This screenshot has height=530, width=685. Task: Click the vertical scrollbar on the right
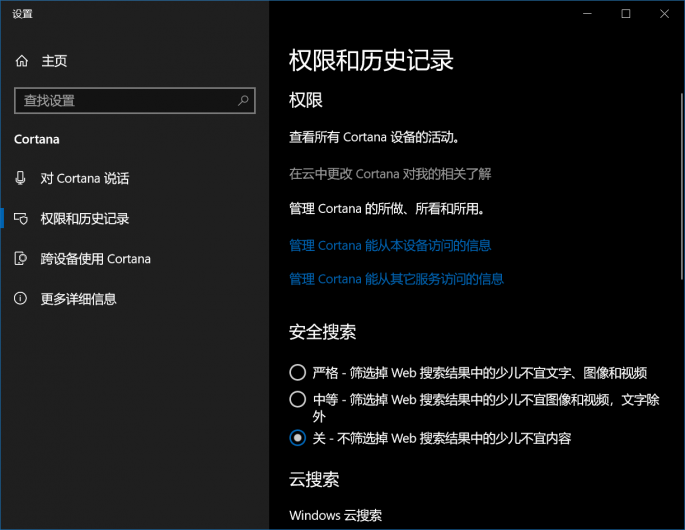[x=681, y=186]
